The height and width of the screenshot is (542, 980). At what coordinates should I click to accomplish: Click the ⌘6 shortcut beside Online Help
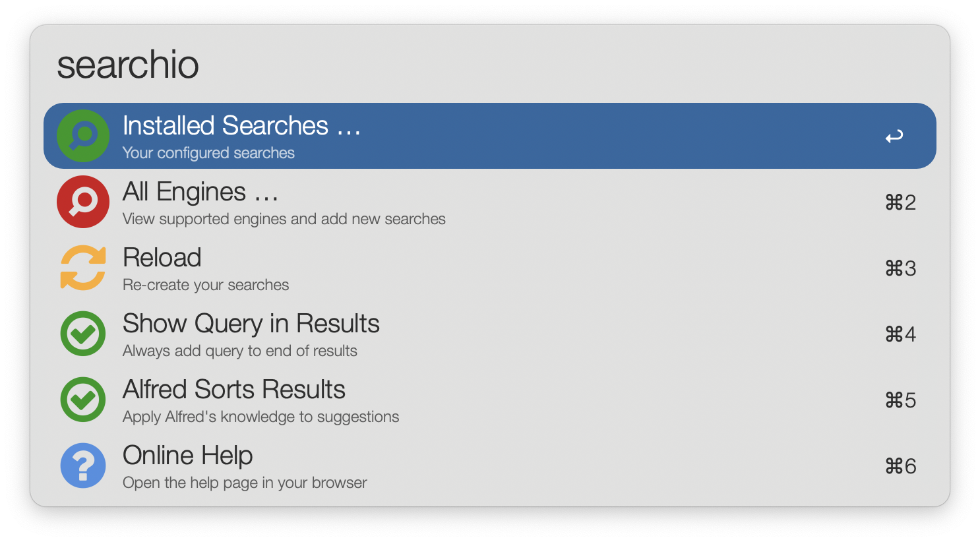pyautogui.click(x=900, y=466)
